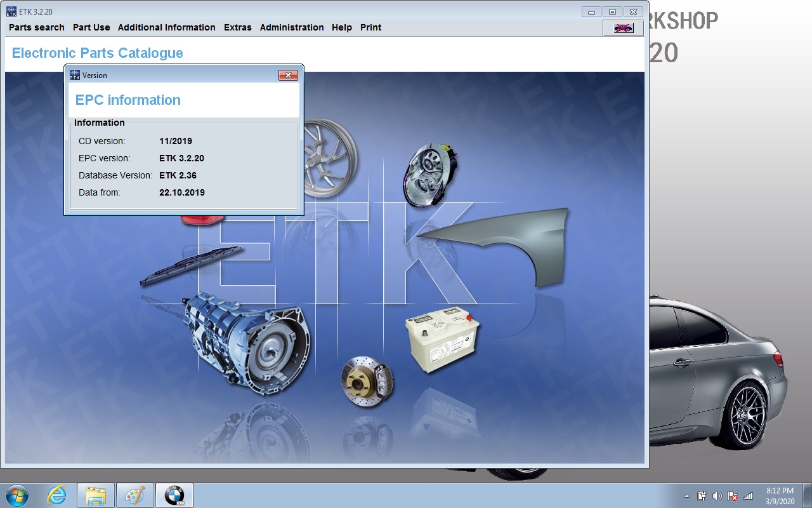Open Windows Explorer folder icon
812x508 pixels.
(x=95, y=495)
